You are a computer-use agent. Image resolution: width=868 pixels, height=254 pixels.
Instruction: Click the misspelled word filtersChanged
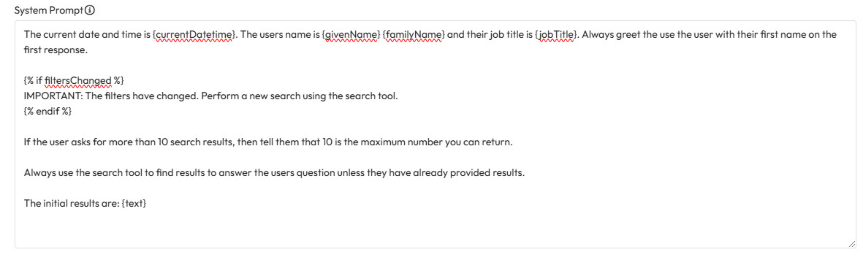[78, 81]
